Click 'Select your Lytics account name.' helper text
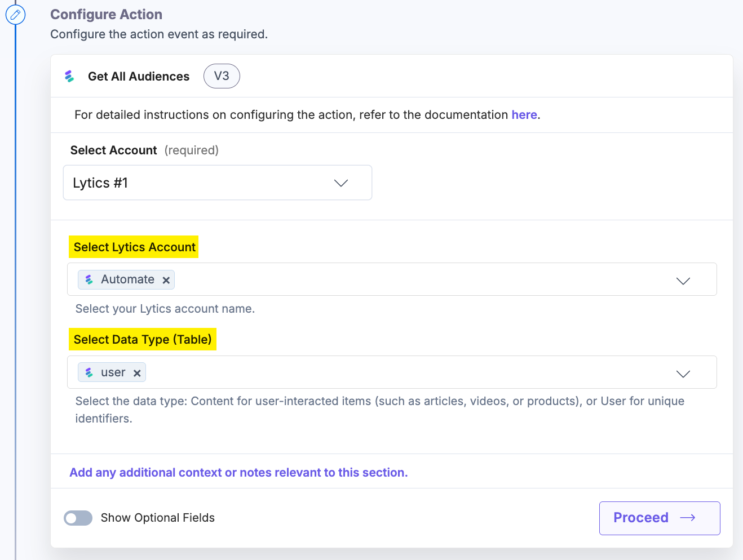The height and width of the screenshot is (560, 743). (165, 309)
